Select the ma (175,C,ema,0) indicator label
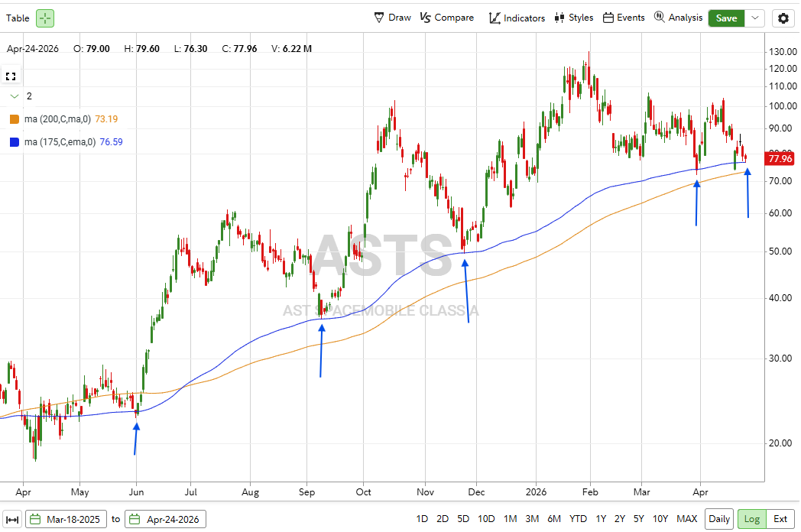 60,142
